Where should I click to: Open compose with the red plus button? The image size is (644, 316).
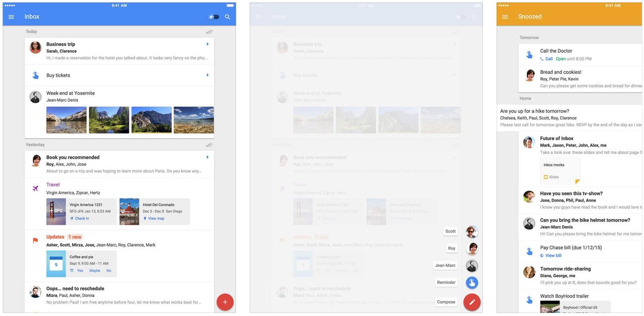[x=225, y=301]
